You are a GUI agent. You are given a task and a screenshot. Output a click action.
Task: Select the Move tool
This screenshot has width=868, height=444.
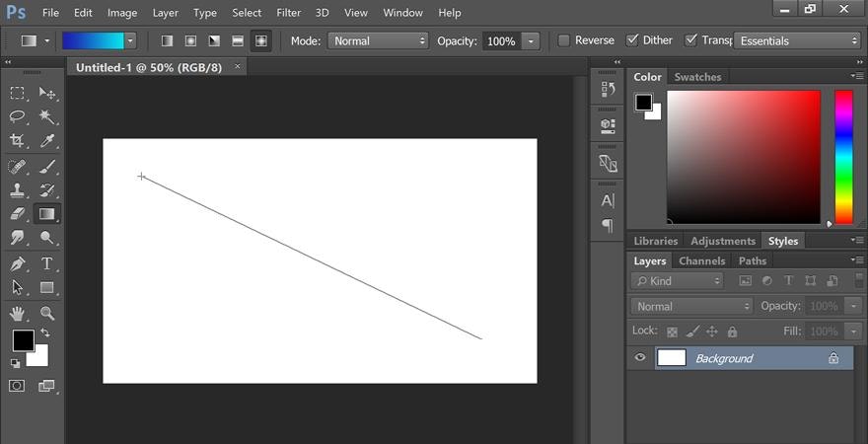coord(47,93)
